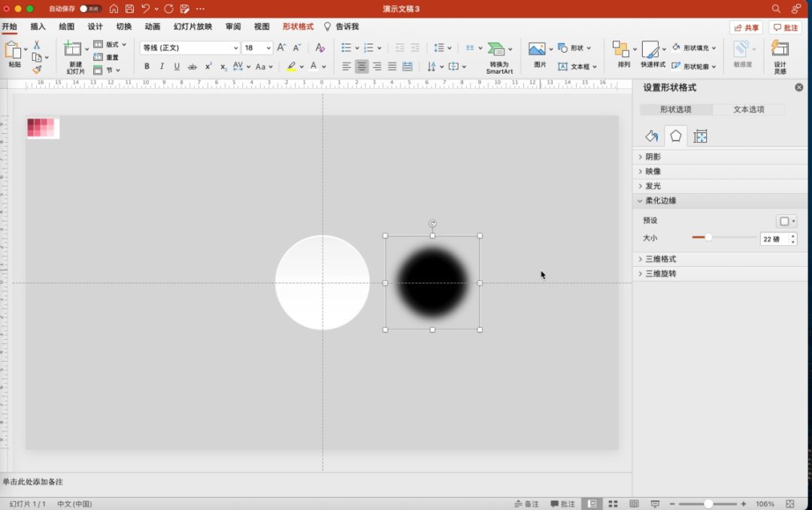812x510 pixels.
Task: Click the Format Painter brush icon
Action: coord(37,69)
